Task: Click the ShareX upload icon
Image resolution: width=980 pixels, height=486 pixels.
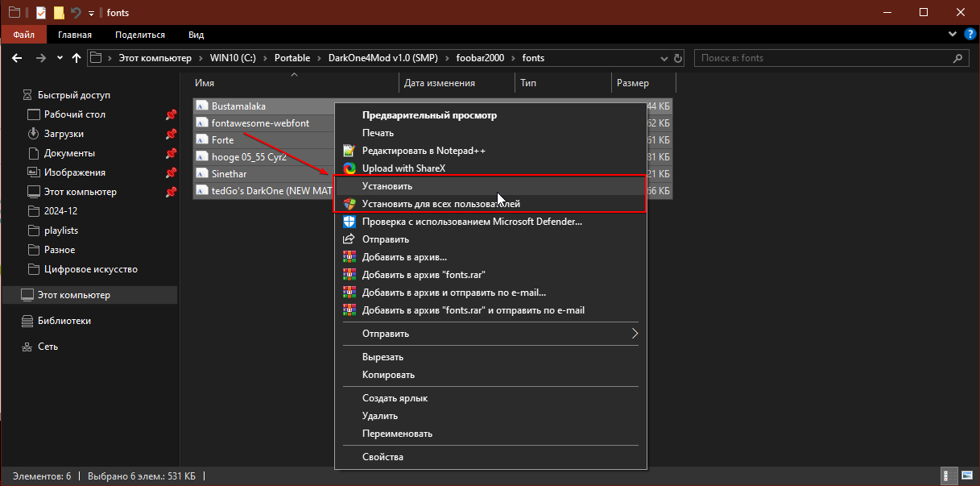Action: pos(349,168)
